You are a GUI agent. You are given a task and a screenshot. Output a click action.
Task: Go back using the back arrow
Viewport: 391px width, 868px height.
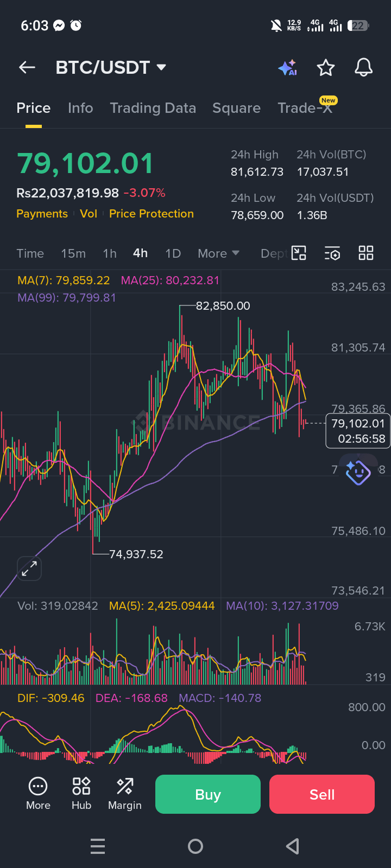pos(27,67)
